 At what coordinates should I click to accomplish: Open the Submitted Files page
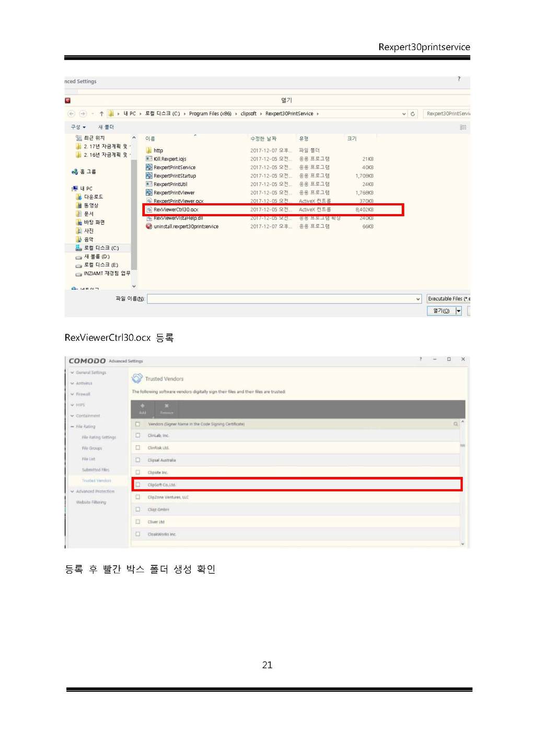(x=96, y=470)
